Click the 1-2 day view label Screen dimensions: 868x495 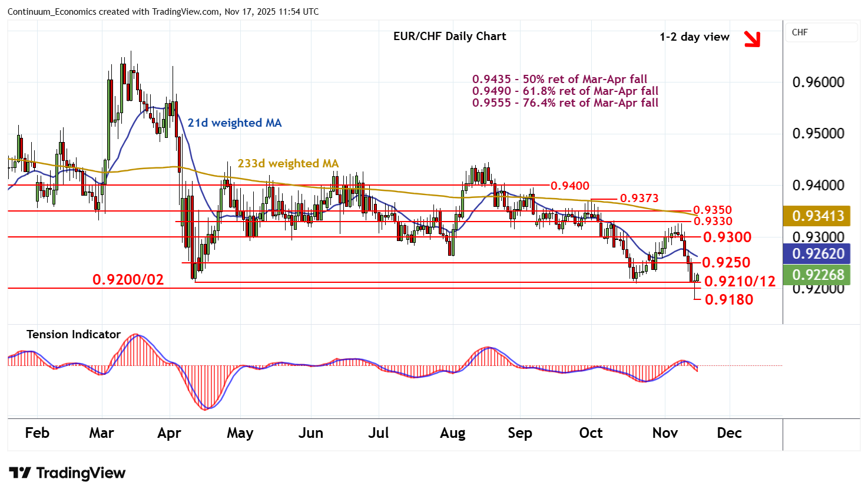(x=694, y=37)
